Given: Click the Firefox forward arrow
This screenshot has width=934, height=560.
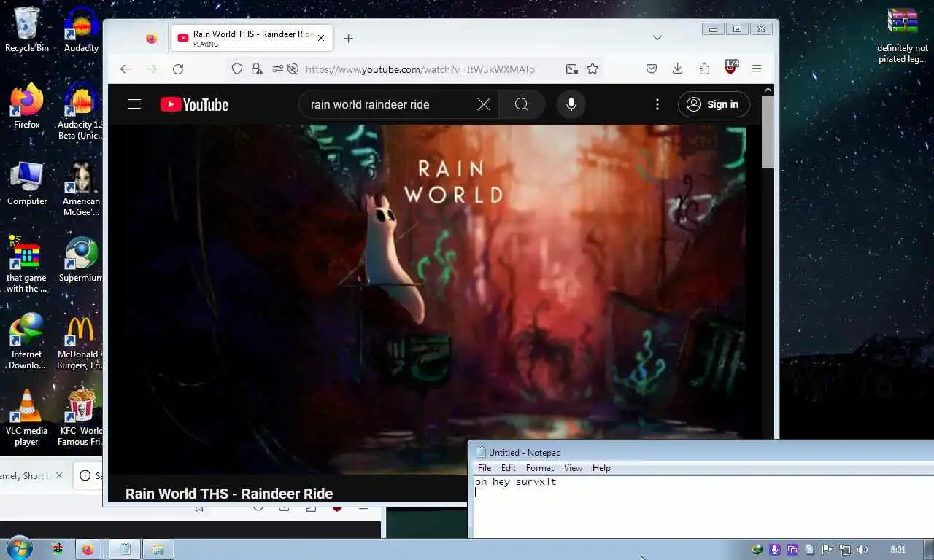Looking at the screenshot, I should click(152, 69).
